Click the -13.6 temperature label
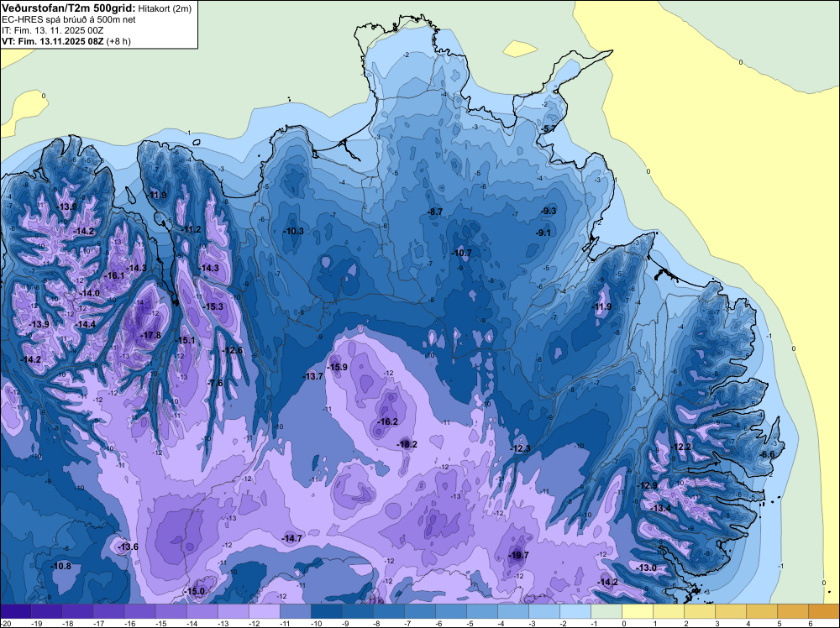 click(128, 547)
